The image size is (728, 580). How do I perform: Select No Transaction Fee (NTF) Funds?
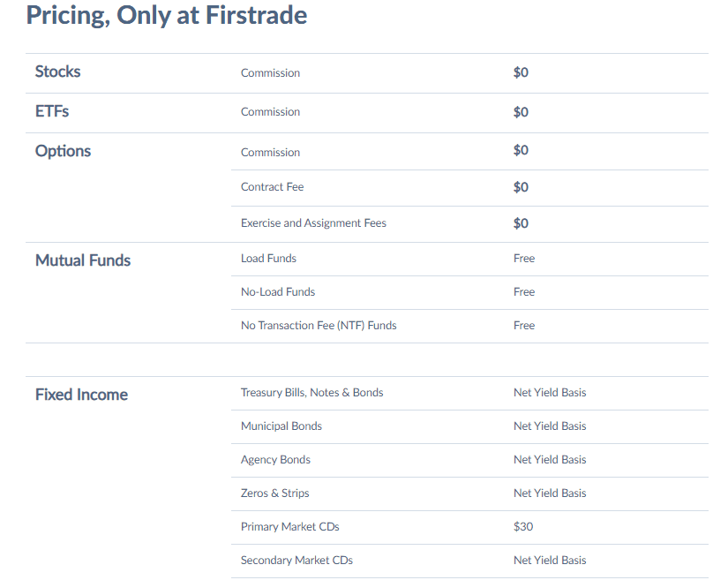tap(319, 326)
